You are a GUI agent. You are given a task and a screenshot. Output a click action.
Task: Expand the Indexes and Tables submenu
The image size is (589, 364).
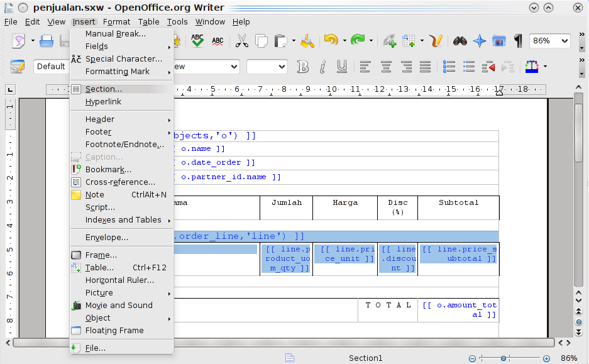[123, 220]
